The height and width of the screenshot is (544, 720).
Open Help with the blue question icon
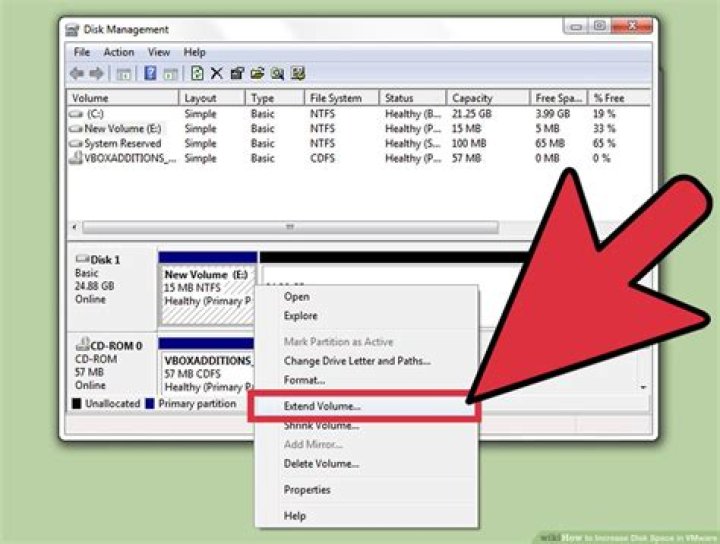tap(150, 73)
